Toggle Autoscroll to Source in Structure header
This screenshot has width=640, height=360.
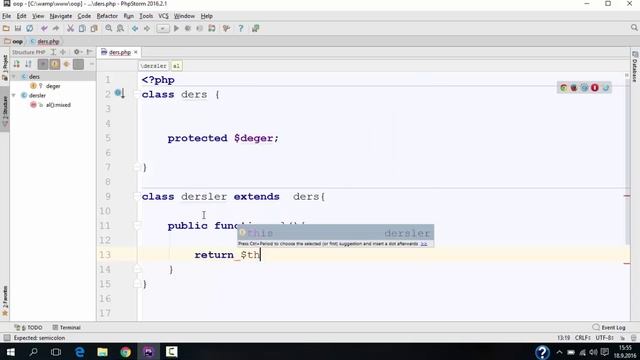pyautogui.click(x=63, y=52)
